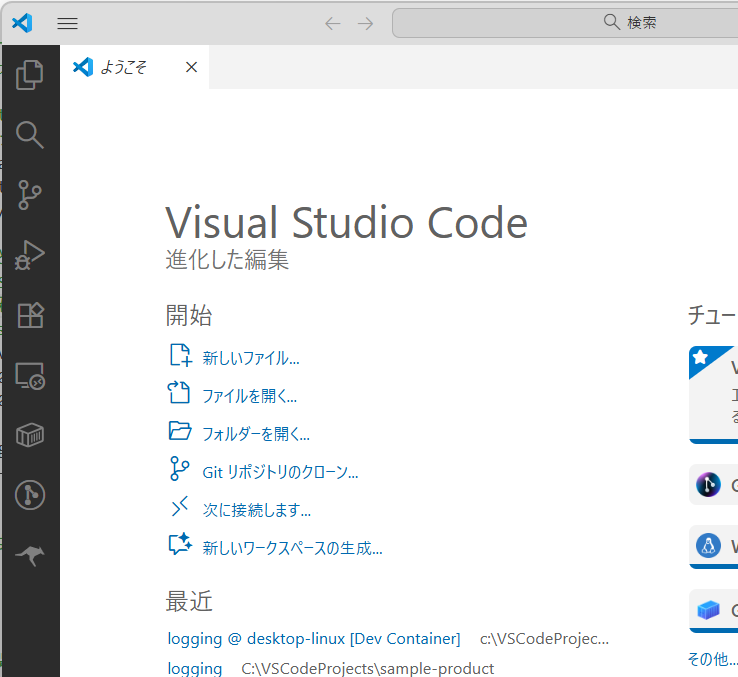Open the walkthrough card with blue container icon
This screenshot has width=738, height=677.
[714, 611]
